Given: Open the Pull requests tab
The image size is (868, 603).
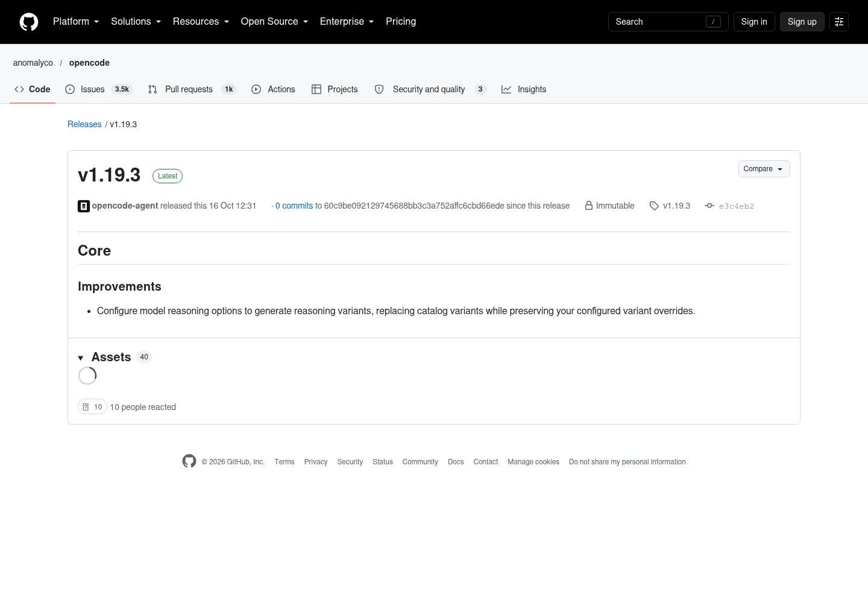Looking at the screenshot, I should tap(192, 89).
